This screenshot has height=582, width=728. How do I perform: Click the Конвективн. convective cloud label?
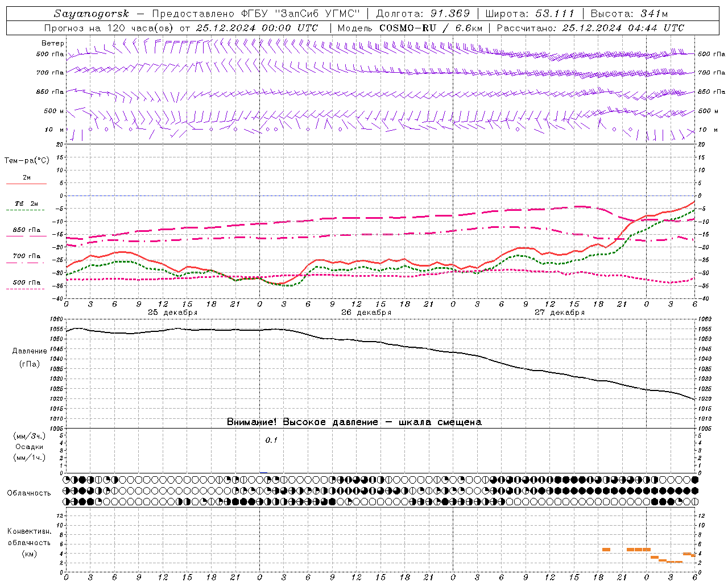(29, 531)
